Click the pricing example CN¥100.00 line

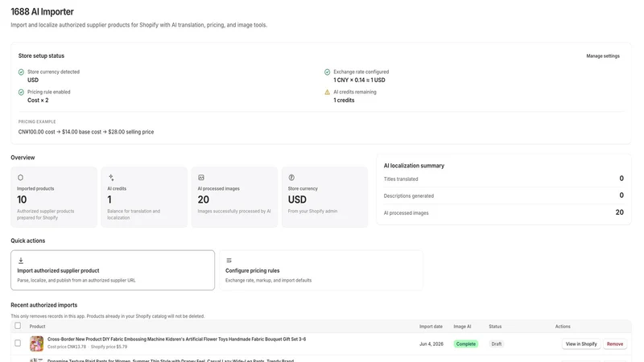click(x=86, y=132)
